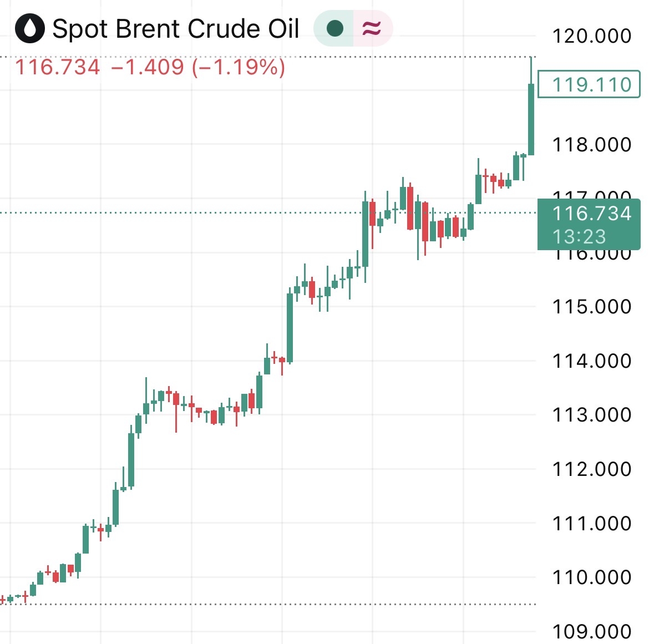The width and height of the screenshot is (649, 644).
Task: Click the 113.000 price axis label
Action: click(x=592, y=415)
